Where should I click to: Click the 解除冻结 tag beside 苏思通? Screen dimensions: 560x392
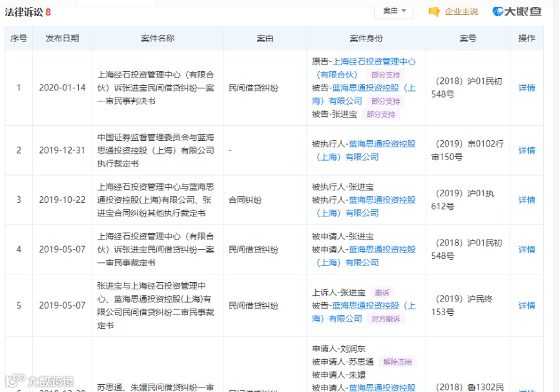(397, 362)
